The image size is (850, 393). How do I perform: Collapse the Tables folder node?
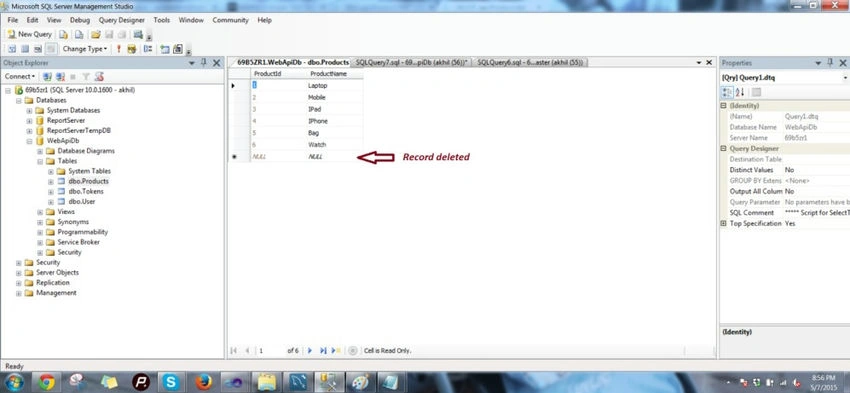(x=40, y=161)
